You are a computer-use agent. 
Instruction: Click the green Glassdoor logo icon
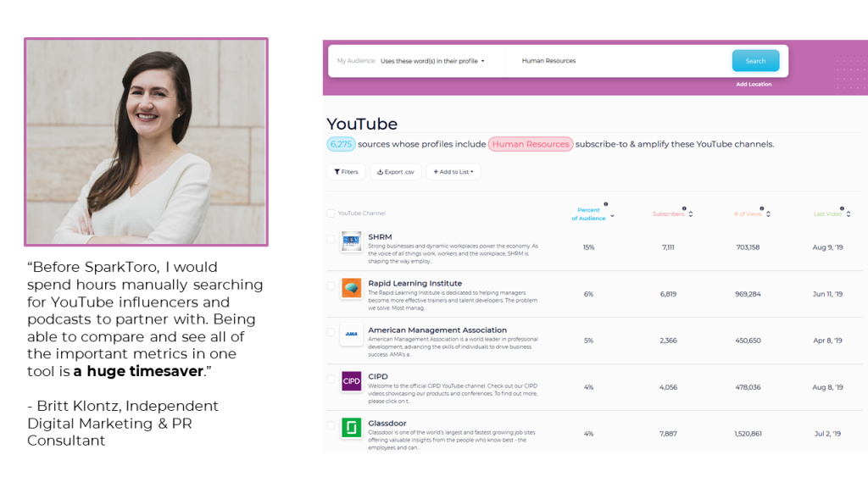click(x=352, y=428)
